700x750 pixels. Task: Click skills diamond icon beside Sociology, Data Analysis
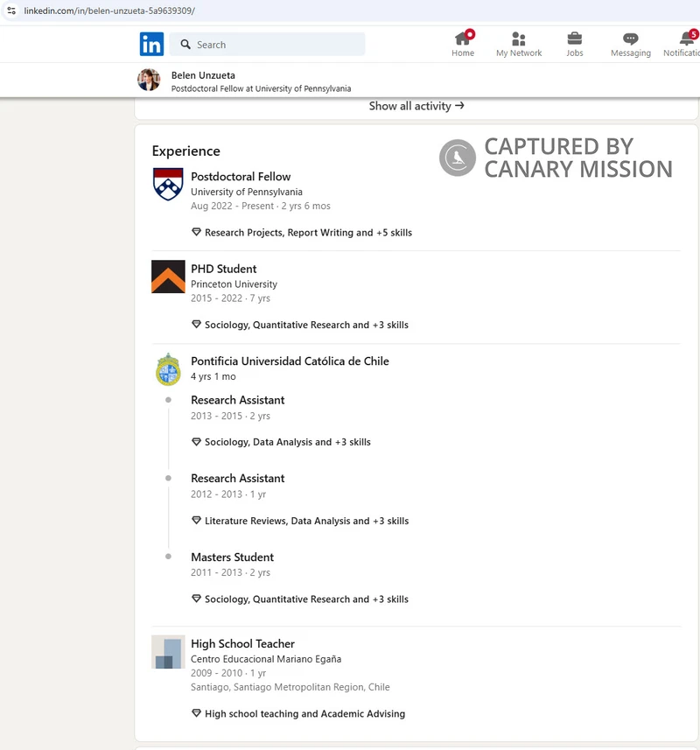(196, 441)
